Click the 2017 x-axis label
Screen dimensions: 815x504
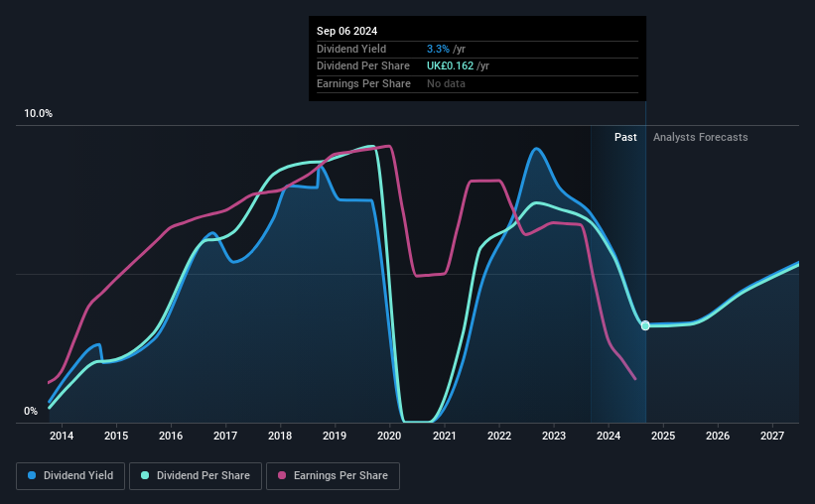[225, 436]
